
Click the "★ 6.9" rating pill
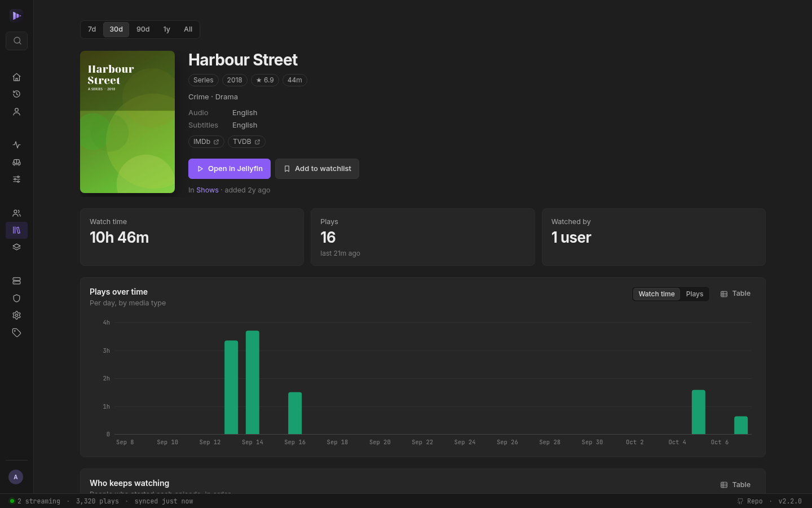265,80
